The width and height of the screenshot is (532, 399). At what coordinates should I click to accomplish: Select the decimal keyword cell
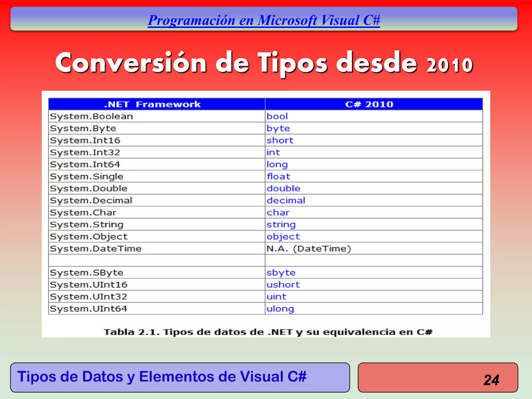[x=374, y=200]
